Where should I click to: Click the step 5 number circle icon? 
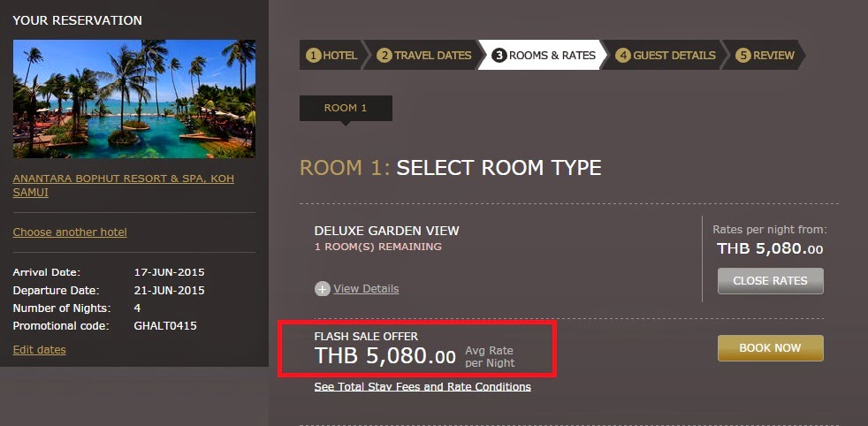(743, 56)
